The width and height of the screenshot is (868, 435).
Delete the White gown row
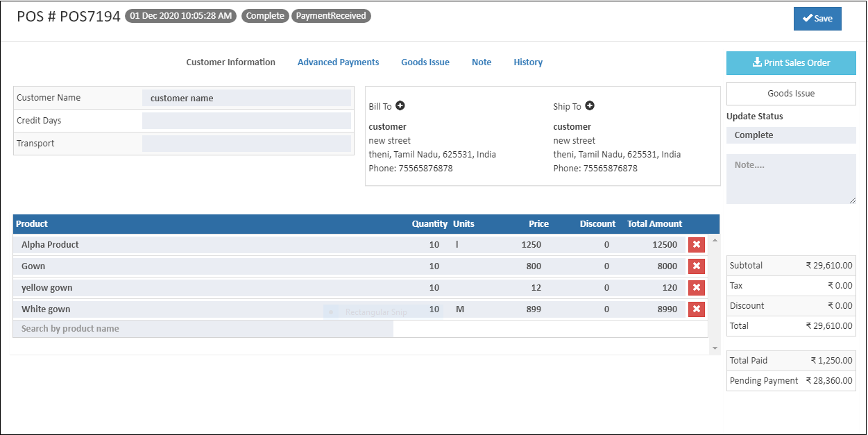(x=697, y=309)
